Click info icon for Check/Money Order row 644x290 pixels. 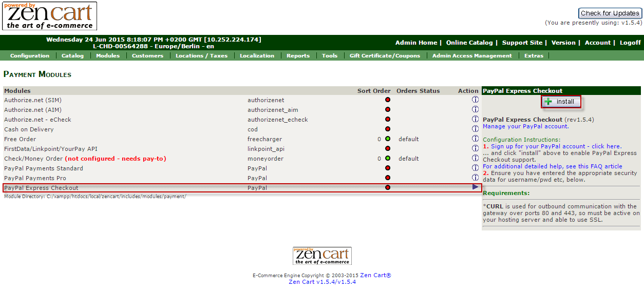point(475,159)
